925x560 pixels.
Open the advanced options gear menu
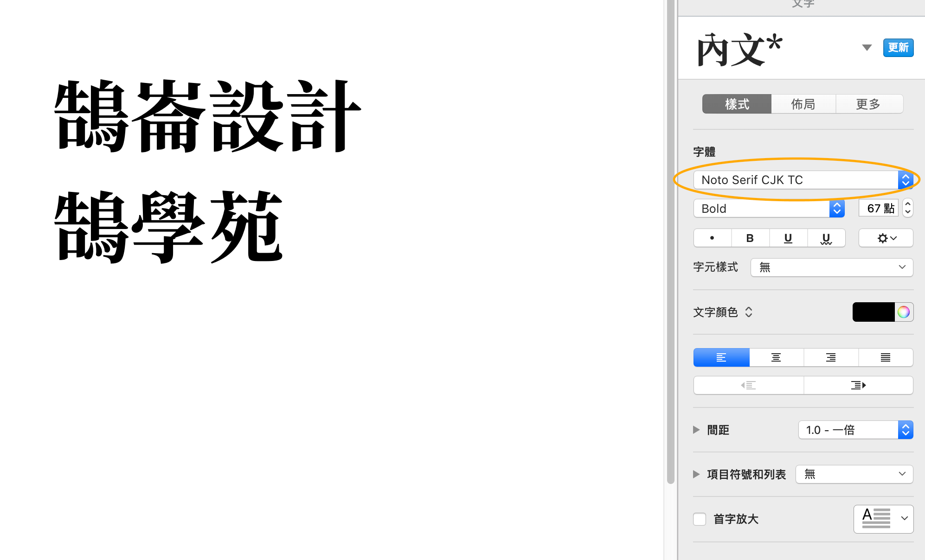coord(886,238)
